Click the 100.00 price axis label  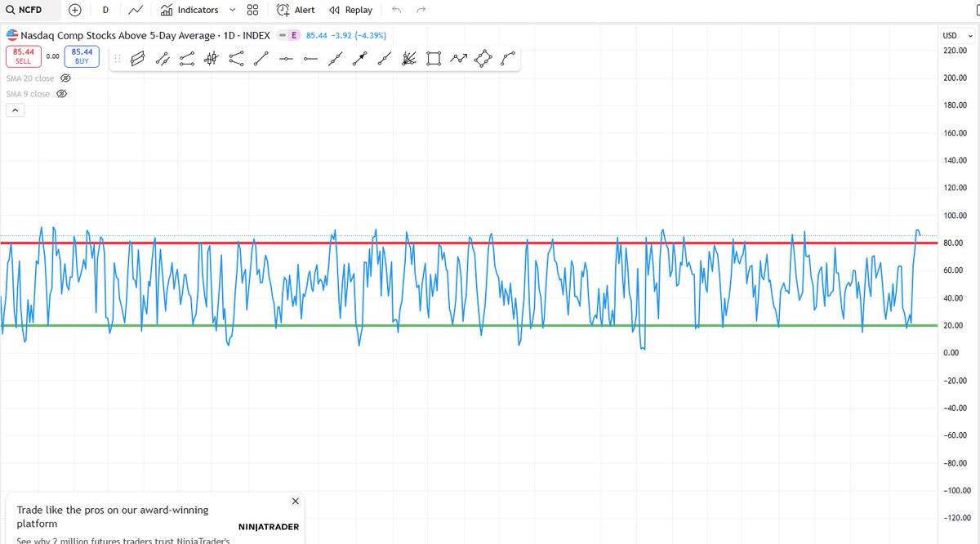point(955,216)
